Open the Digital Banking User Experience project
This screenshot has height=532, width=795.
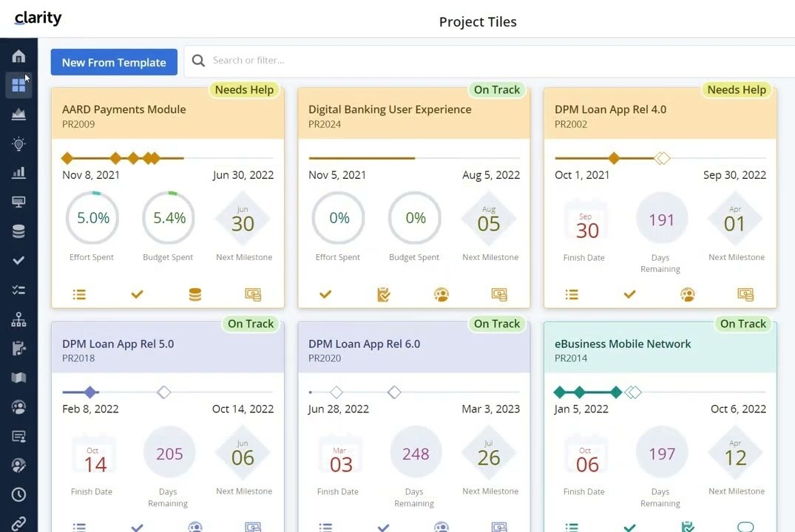(390, 109)
